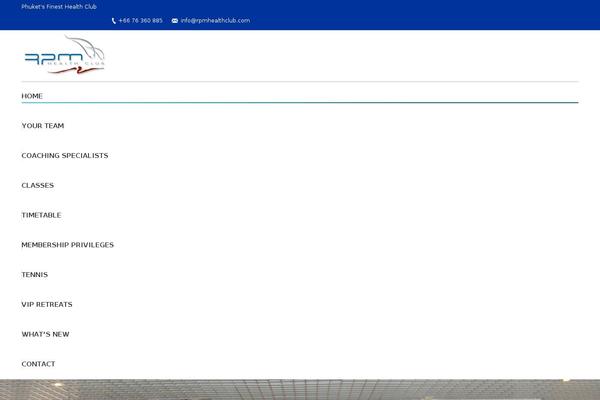
Task: Open the YOUR TEAM page
Action: 43,126
